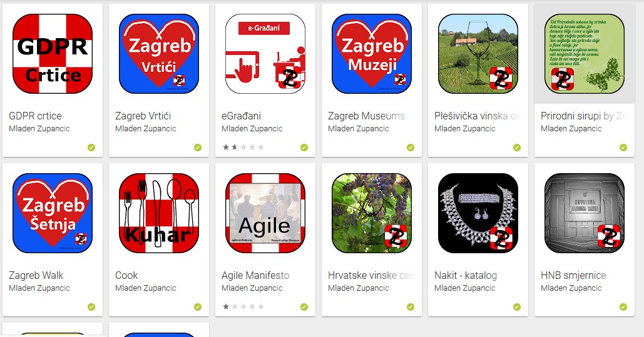Image resolution: width=644 pixels, height=337 pixels.
Task: Open the GDPR Crtice app icon
Action: (53, 54)
